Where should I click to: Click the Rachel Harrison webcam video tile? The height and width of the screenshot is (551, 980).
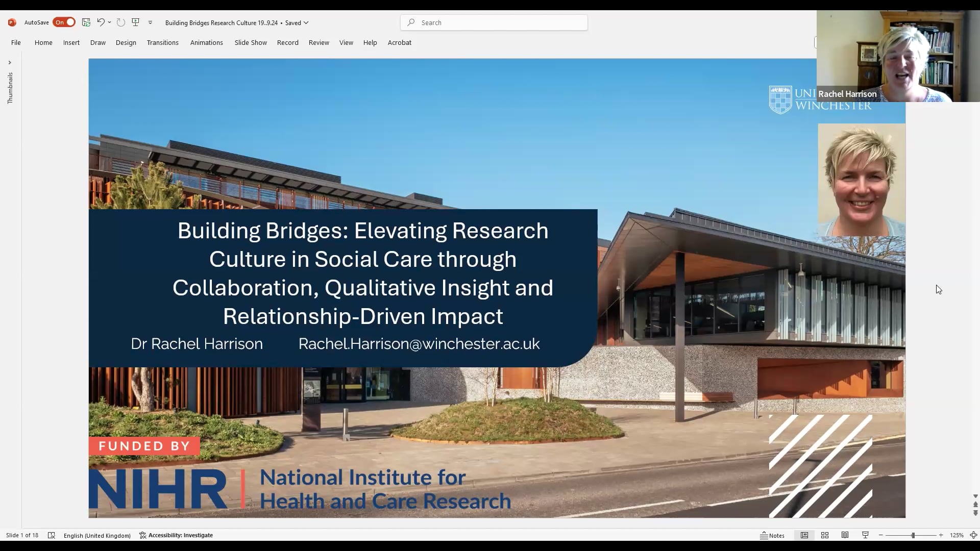[x=898, y=56]
